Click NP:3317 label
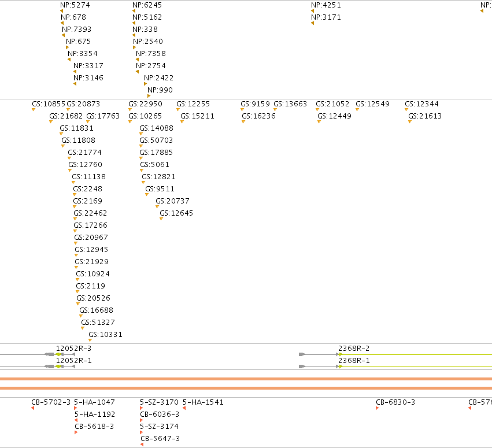The width and height of the screenshot is (492, 448). pos(88,66)
